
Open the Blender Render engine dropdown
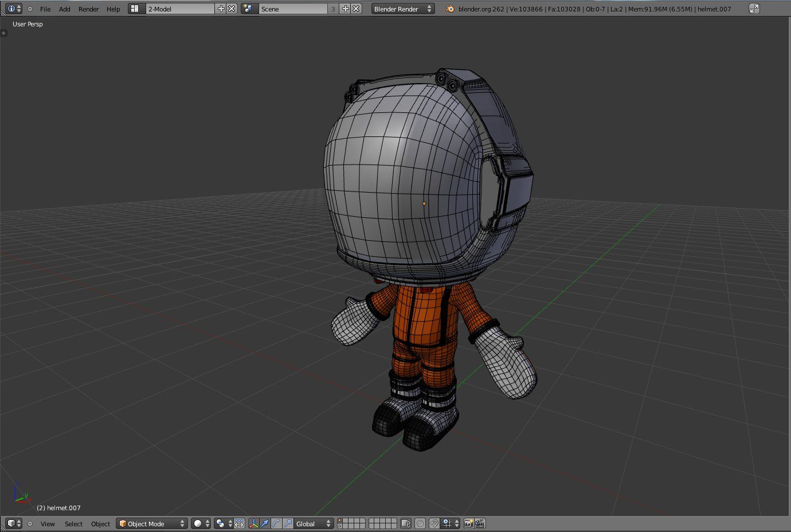click(402, 9)
